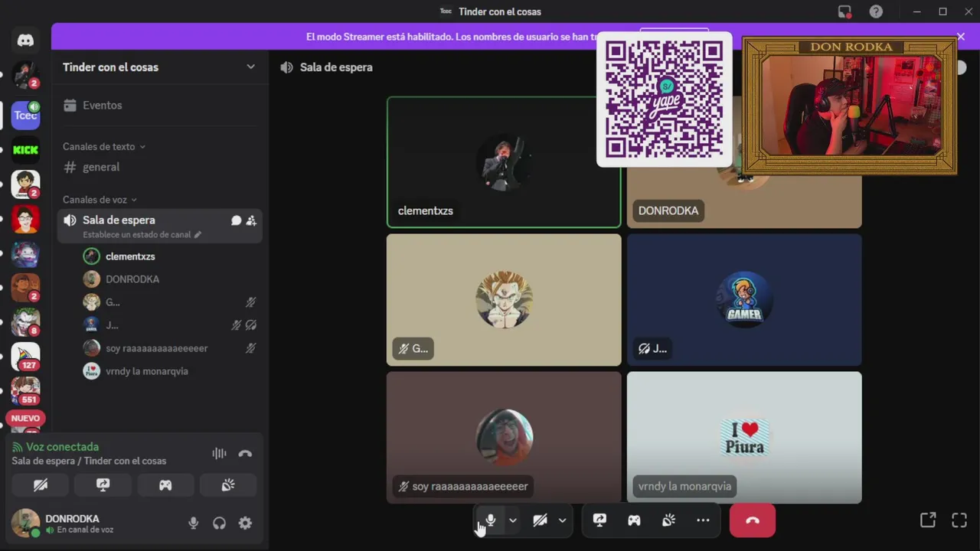The width and height of the screenshot is (980, 551).
Task: Select the Tcec server icon
Action: tap(25, 115)
